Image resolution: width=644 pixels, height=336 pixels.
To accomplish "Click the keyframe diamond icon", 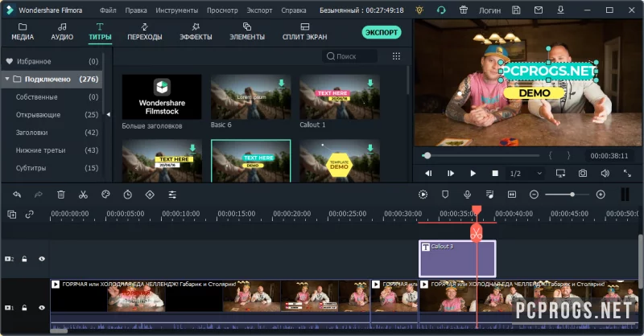I will (x=150, y=195).
